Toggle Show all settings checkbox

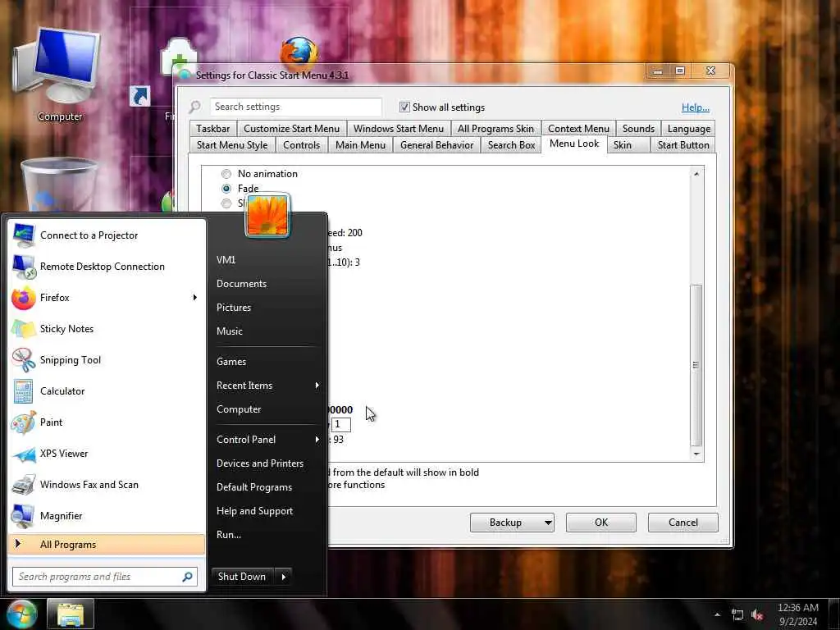[x=404, y=107]
